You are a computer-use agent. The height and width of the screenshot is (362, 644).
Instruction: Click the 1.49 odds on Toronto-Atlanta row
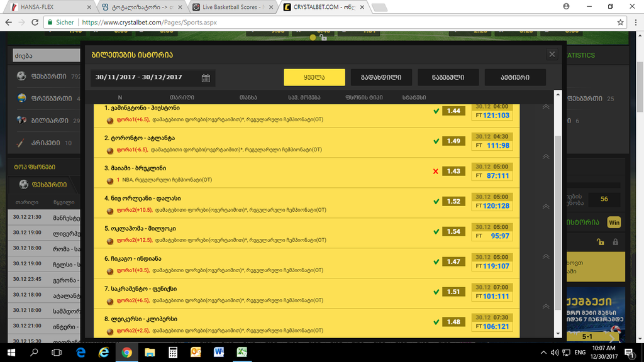[x=453, y=141]
